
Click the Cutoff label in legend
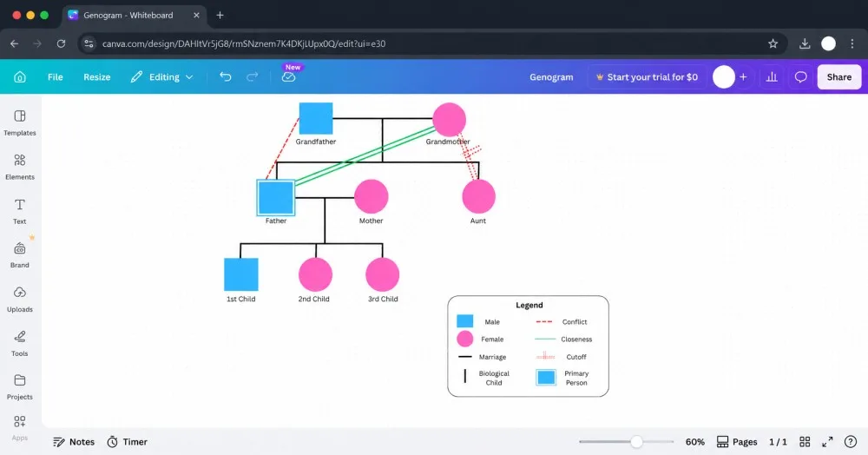pos(576,357)
